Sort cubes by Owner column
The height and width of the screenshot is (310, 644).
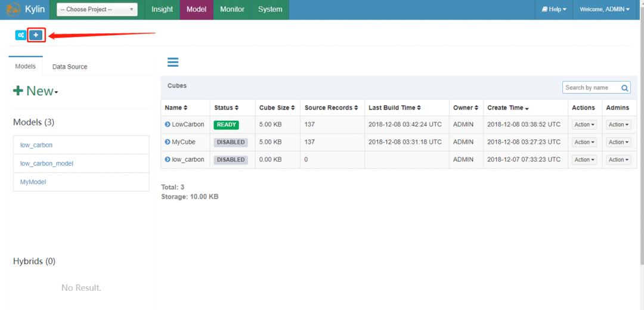click(x=466, y=107)
